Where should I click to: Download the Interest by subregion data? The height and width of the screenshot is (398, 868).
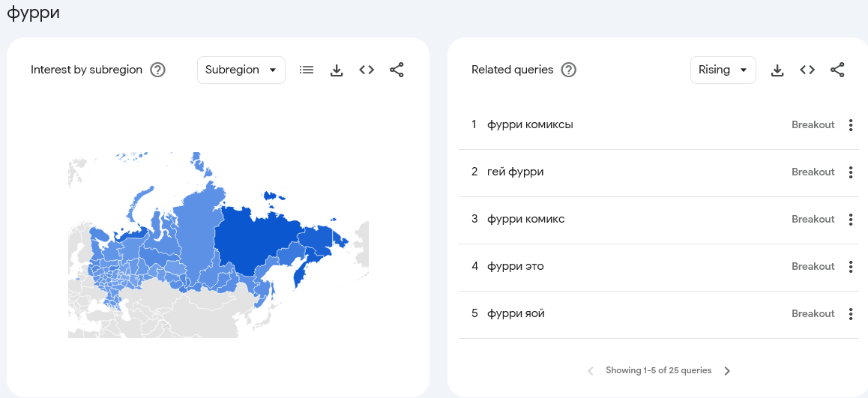337,70
